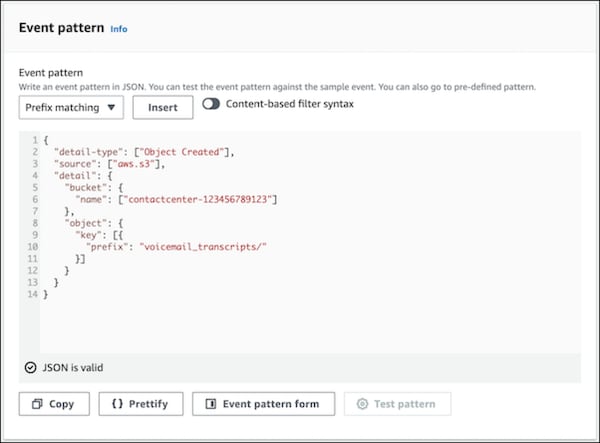
Task: Open the Event pattern form button
Action: tap(263, 404)
